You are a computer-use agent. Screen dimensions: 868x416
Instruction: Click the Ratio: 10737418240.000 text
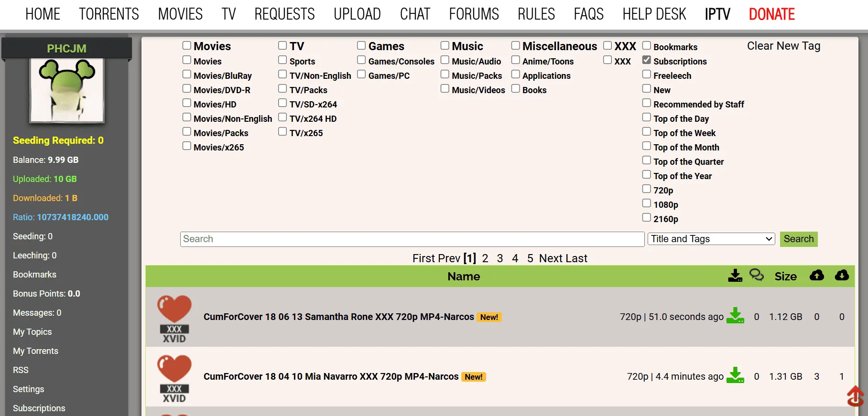coord(61,217)
